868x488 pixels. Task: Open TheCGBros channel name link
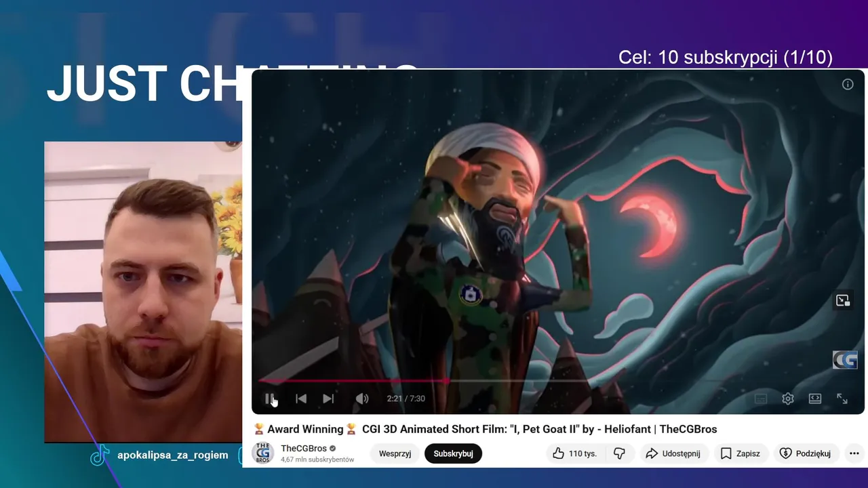pos(304,448)
